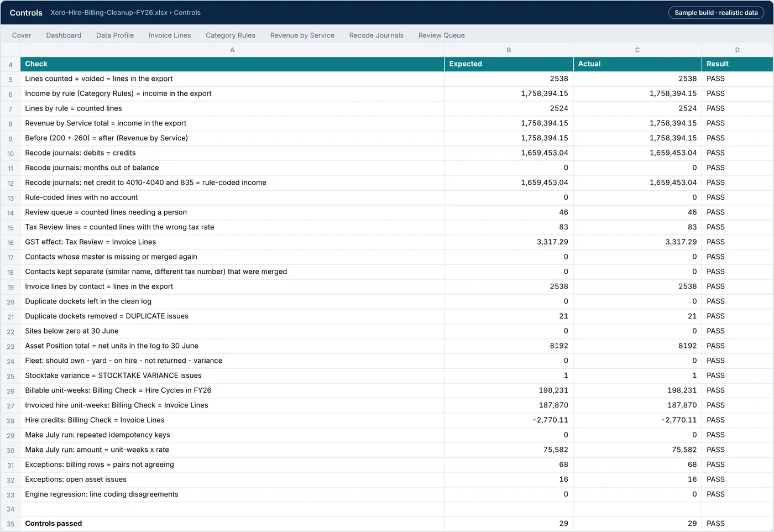Image resolution: width=774 pixels, height=532 pixels.
Task: Open Revenue by Service tab
Action: point(302,35)
